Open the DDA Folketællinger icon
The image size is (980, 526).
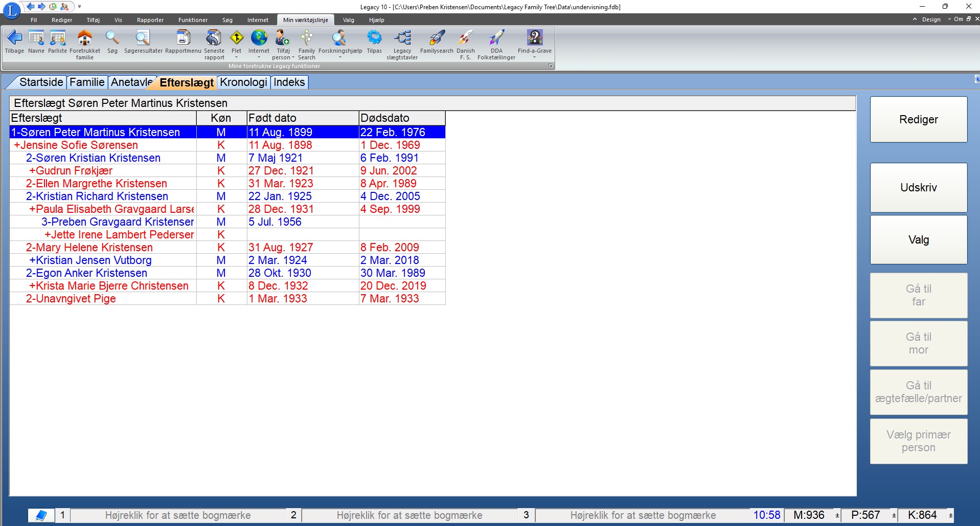click(x=496, y=38)
